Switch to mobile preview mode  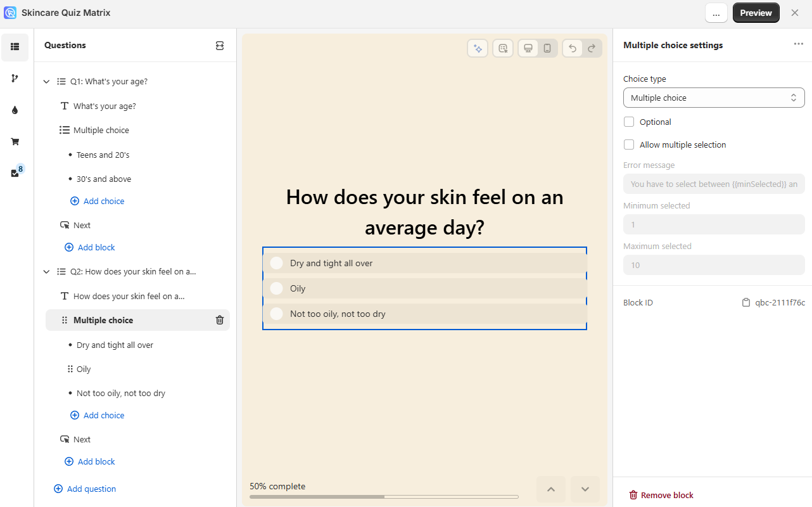[x=547, y=48]
